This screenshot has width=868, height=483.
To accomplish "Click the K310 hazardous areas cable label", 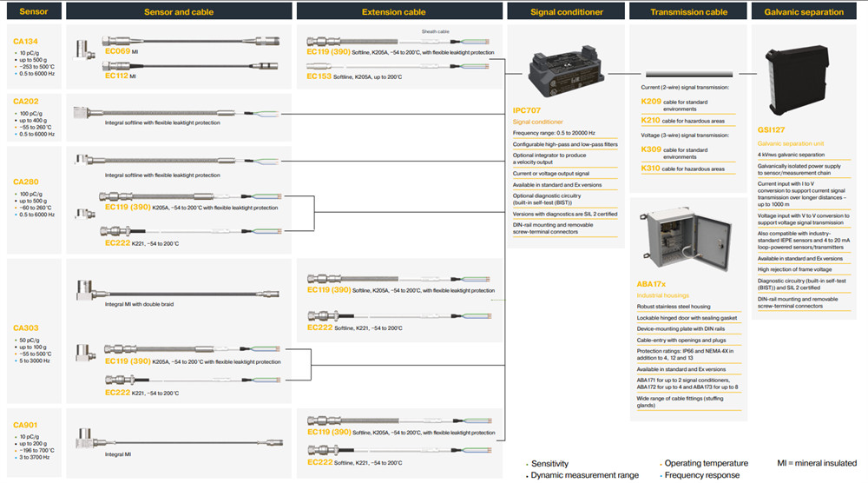I will pos(650,168).
